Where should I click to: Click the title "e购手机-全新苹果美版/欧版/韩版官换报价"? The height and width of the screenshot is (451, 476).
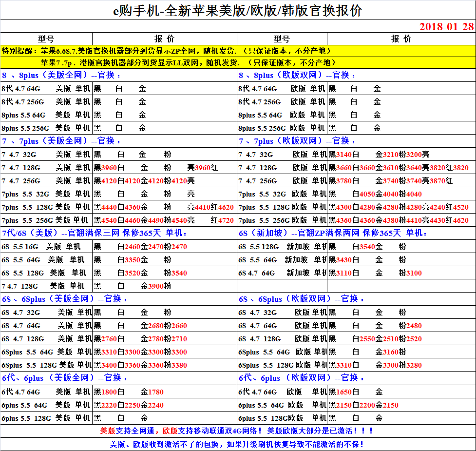pyautogui.click(x=238, y=11)
